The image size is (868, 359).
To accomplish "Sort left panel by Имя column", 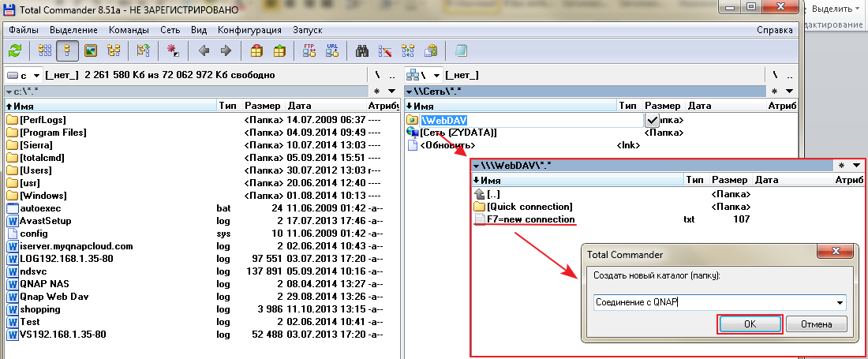I will coord(110,105).
